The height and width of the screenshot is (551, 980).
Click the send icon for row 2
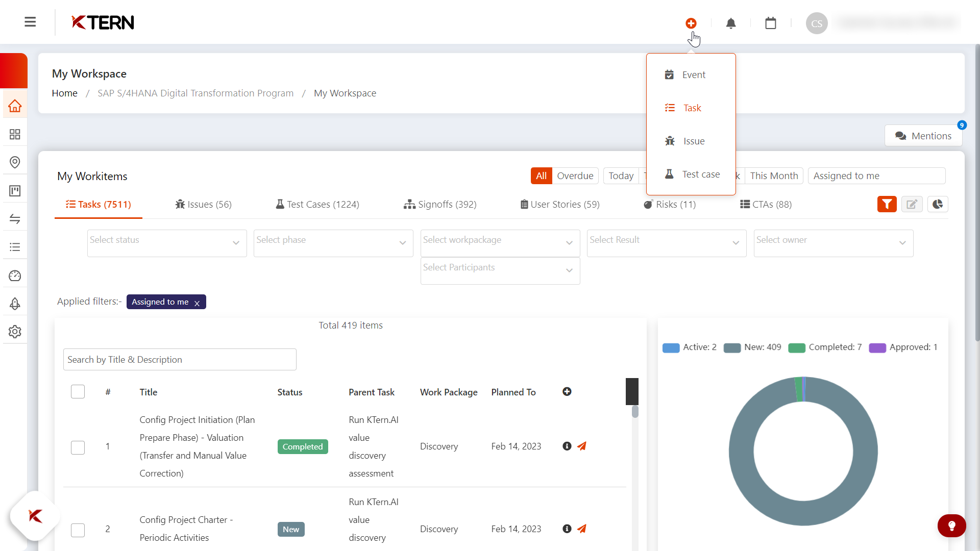tap(581, 529)
